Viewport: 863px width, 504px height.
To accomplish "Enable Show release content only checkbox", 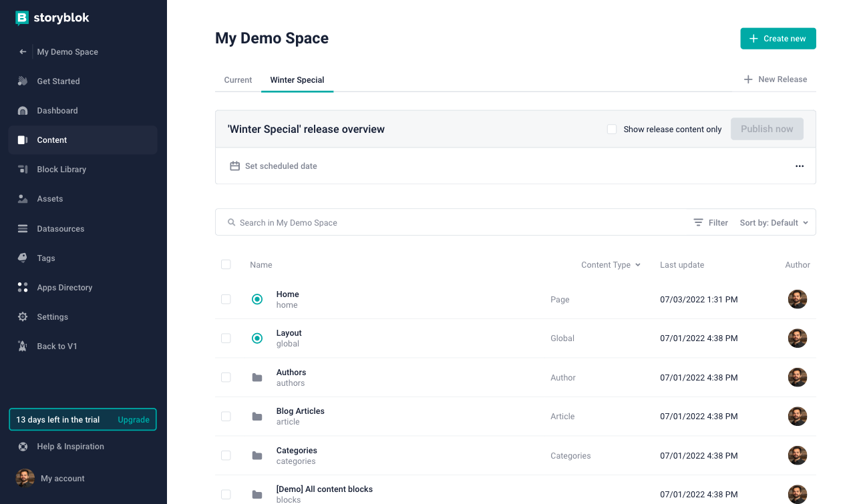I will 612,129.
